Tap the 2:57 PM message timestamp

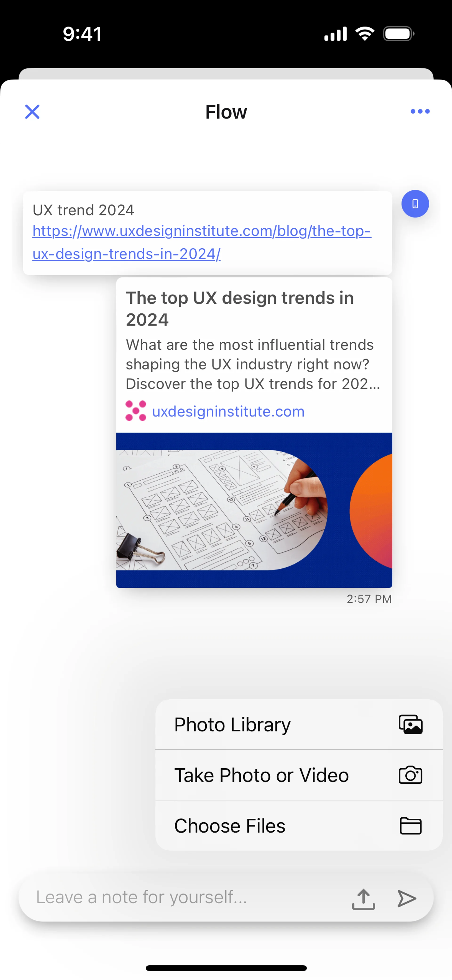coord(369,599)
